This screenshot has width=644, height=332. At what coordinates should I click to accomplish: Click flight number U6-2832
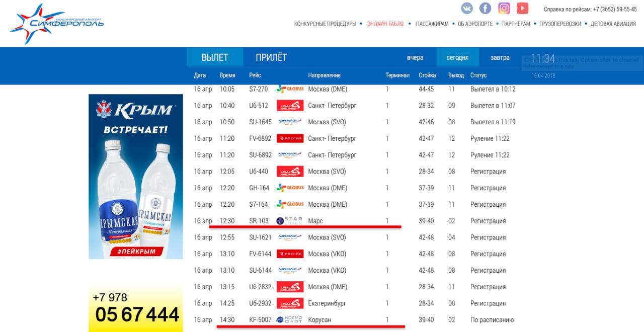pos(260,287)
